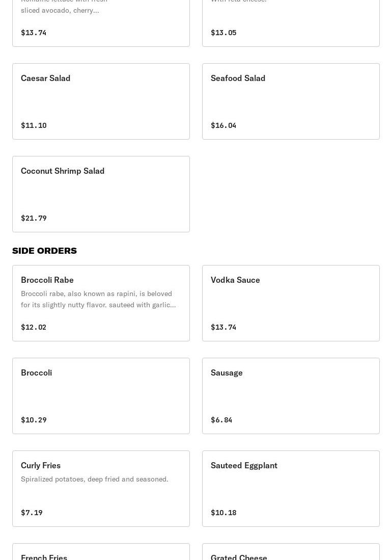This screenshot has width=392, height=560.
Task: Choose the Coconut Shrimp Salad item
Action: pos(101,194)
